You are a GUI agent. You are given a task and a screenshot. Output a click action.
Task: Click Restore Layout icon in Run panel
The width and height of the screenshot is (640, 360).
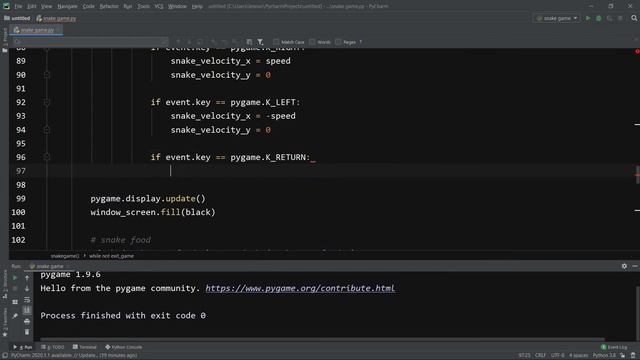15,302
